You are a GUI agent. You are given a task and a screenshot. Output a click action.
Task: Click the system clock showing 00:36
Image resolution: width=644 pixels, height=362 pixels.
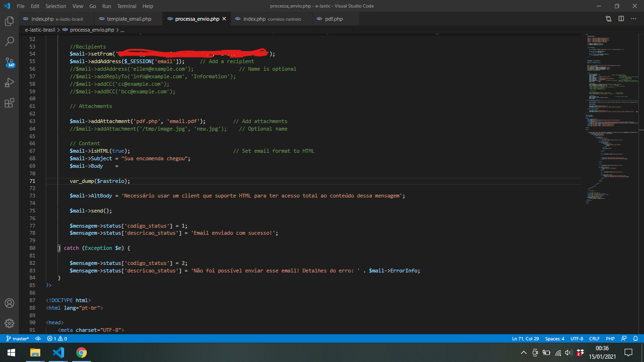click(x=602, y=348)
